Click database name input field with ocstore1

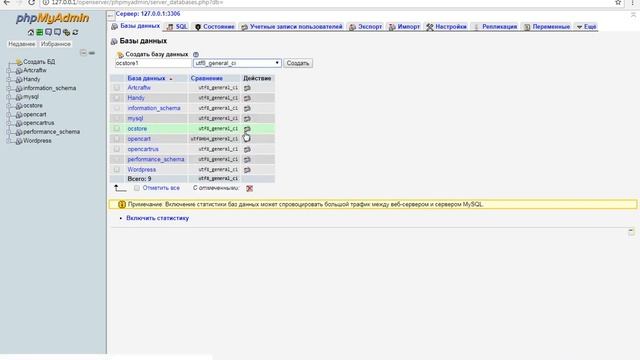pos(153,63)
